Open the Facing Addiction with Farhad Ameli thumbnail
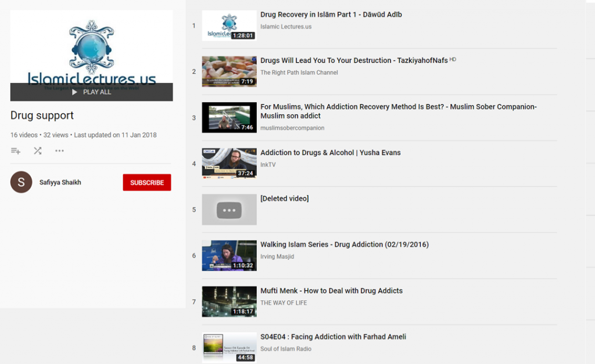 tap(229, 348)
